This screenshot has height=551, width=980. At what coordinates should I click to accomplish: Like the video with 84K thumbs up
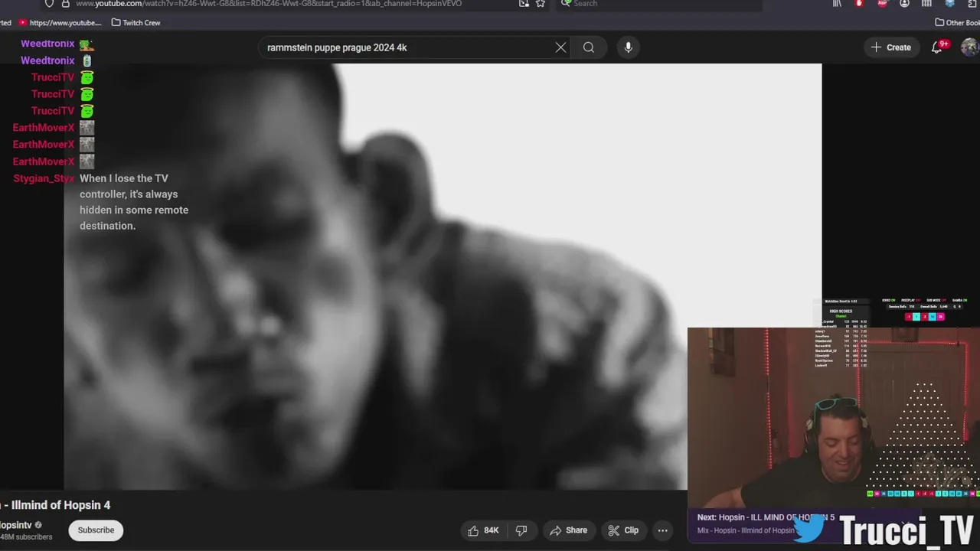pos(483,530)
